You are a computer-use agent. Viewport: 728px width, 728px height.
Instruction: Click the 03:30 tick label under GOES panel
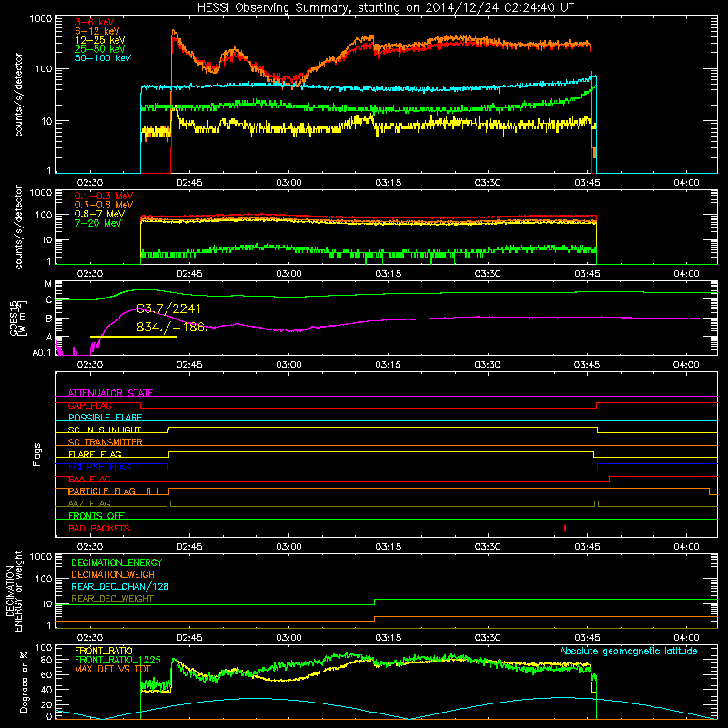pos(488,365)
